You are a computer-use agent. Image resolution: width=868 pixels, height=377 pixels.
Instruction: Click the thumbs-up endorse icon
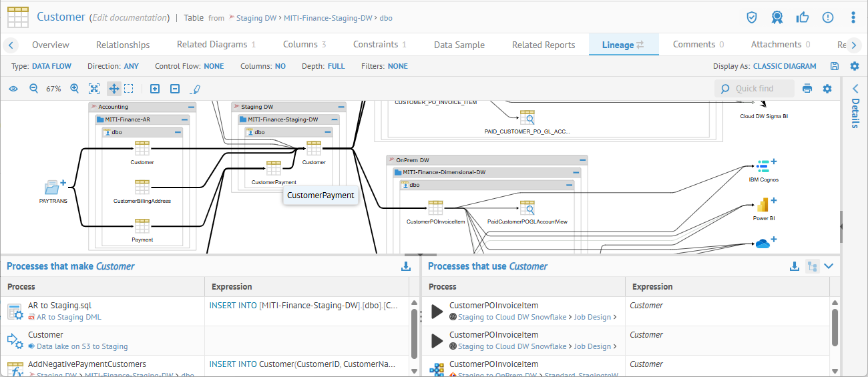pyautogui.click(x=803, y=17)
